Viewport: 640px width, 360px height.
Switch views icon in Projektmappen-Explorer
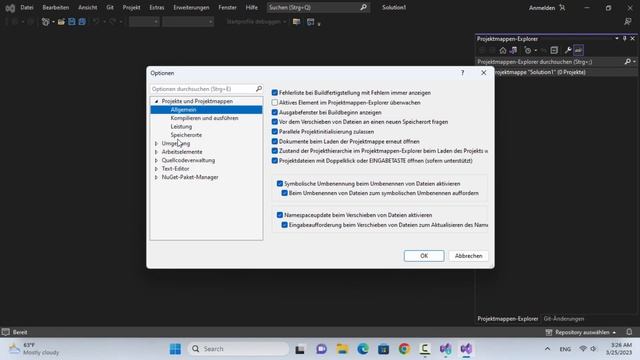513,50
